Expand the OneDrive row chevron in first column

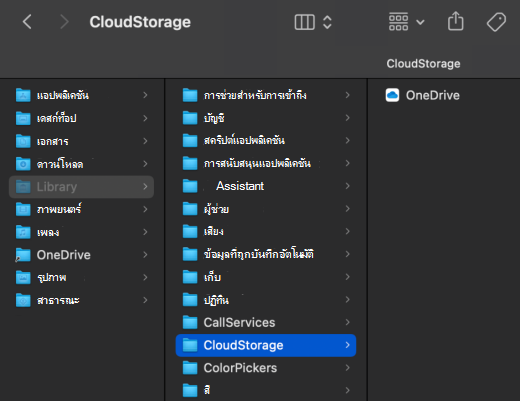pos(145,255)
